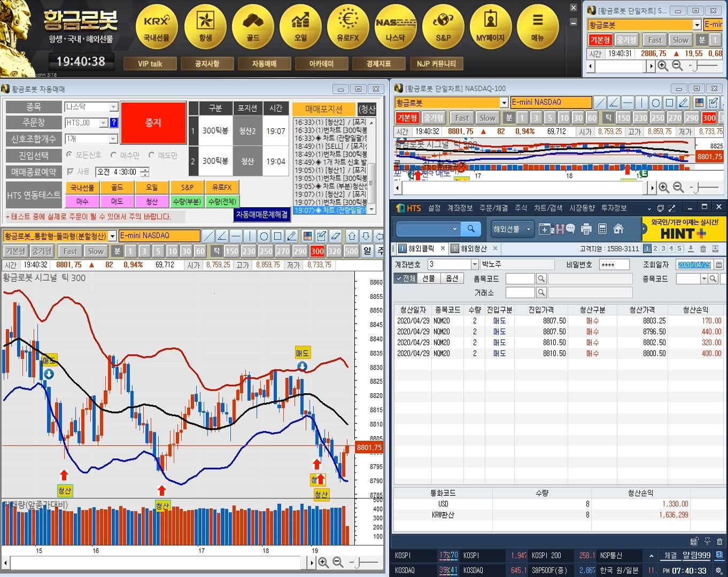
Task: Click calendar icon next to 조회일자
Action: click(x=719, y=264)
